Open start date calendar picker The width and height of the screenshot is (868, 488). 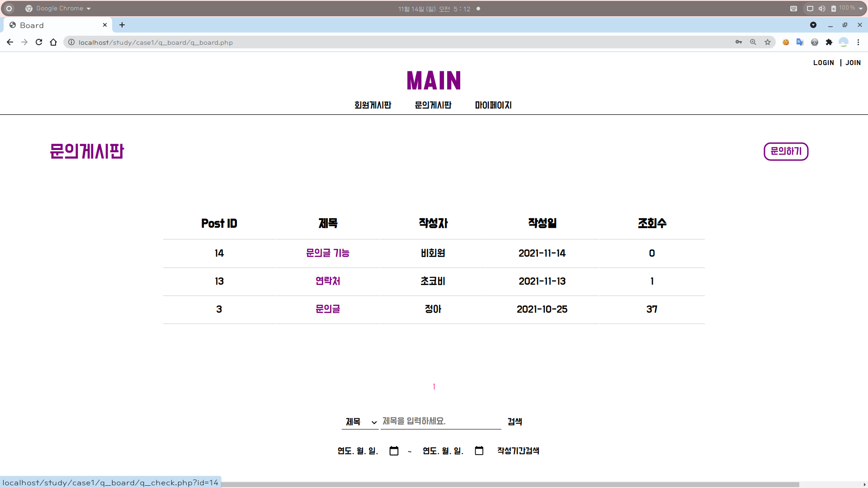[394, 451]
